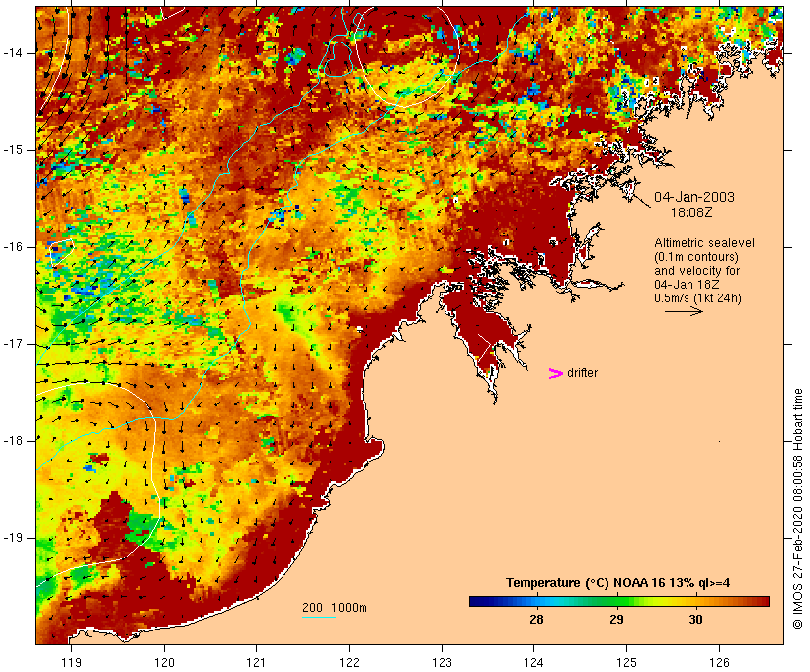This screenshot has width=810, height=672.
Task: Click the '29' colorbar tick label
Action: 616,619
